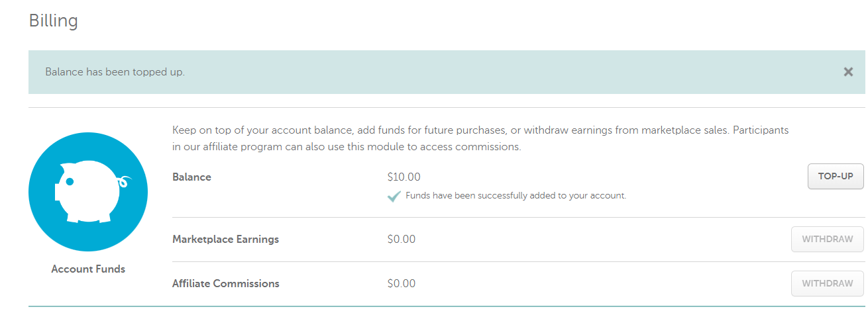The image size is (868, 311).
Task: Withdraw Affiliate Commissions
Action: [828, 283]
